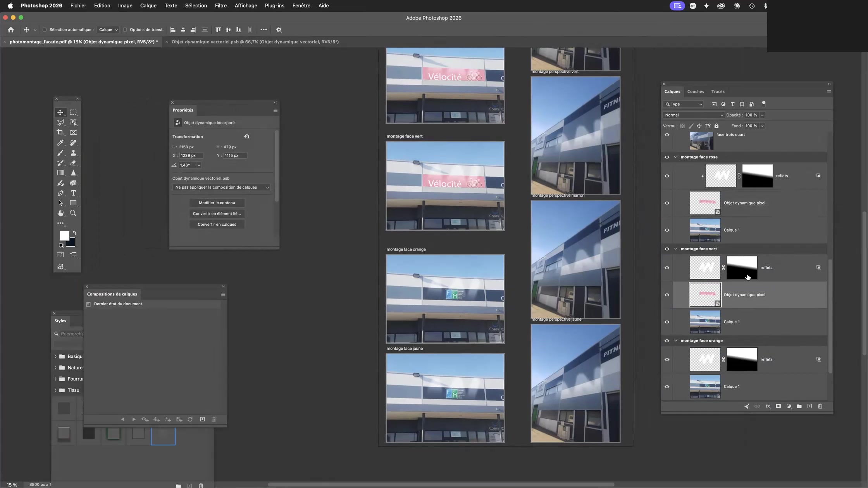This screenshot has height=488, width=868.
Task: Open the Opacité value dropdown arrow
Action: pyautogui.click(x=762, y=115)
